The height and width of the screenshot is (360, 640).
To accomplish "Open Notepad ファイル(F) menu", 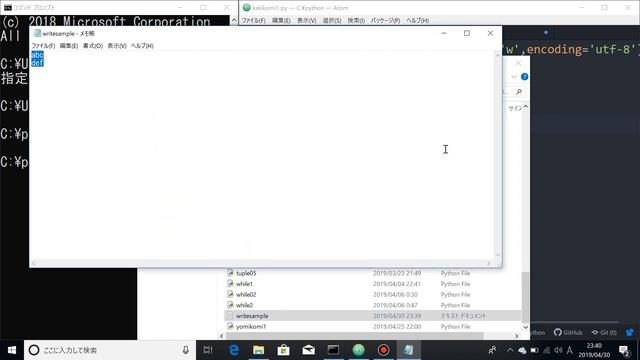I will pos(43,46).
